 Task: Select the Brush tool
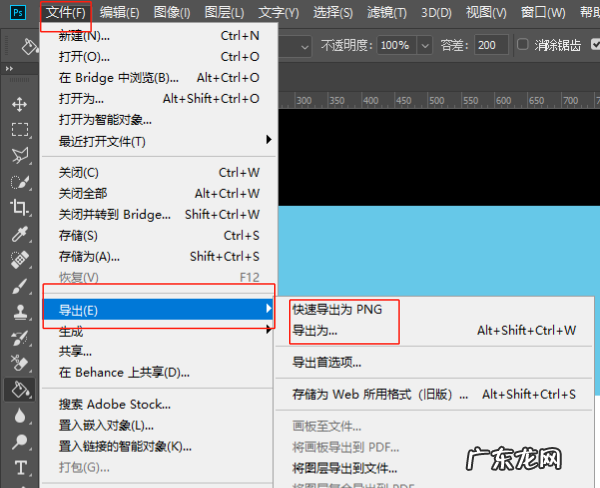(20, 286)
